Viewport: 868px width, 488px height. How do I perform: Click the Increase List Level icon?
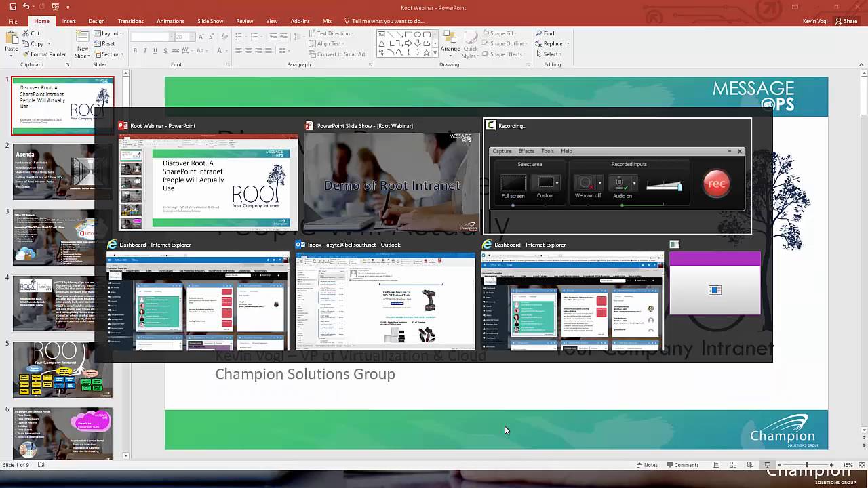click(283, 37)
